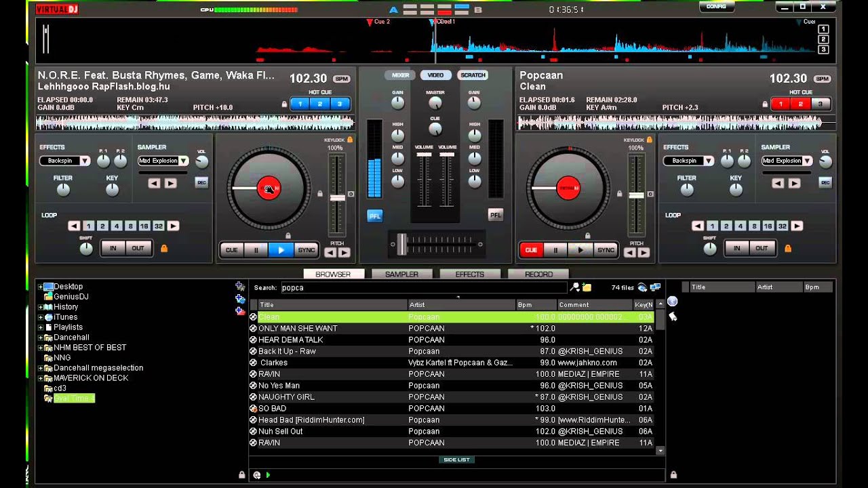Switch to the SAMPLER tab

coord(401,274)
